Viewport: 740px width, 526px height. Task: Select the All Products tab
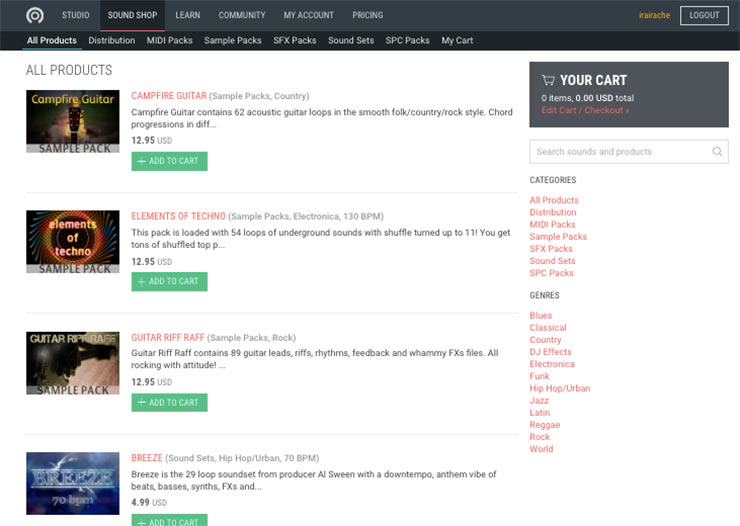click(x=51, y=41)
